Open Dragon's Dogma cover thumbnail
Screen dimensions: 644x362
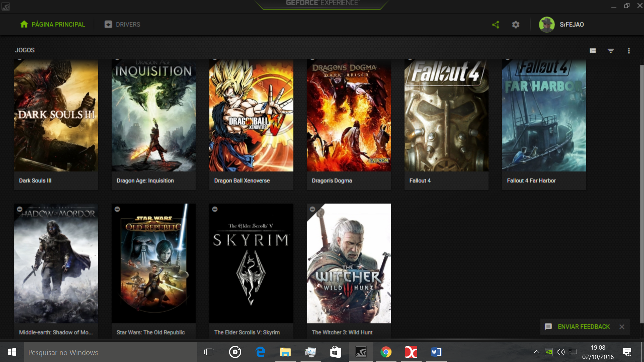[349, 116]
